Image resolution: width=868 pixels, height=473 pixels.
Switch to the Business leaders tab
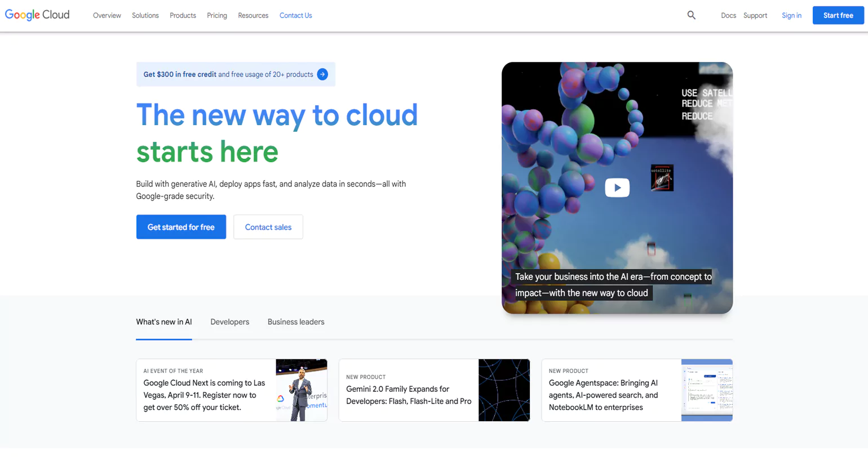coord(295,322)
